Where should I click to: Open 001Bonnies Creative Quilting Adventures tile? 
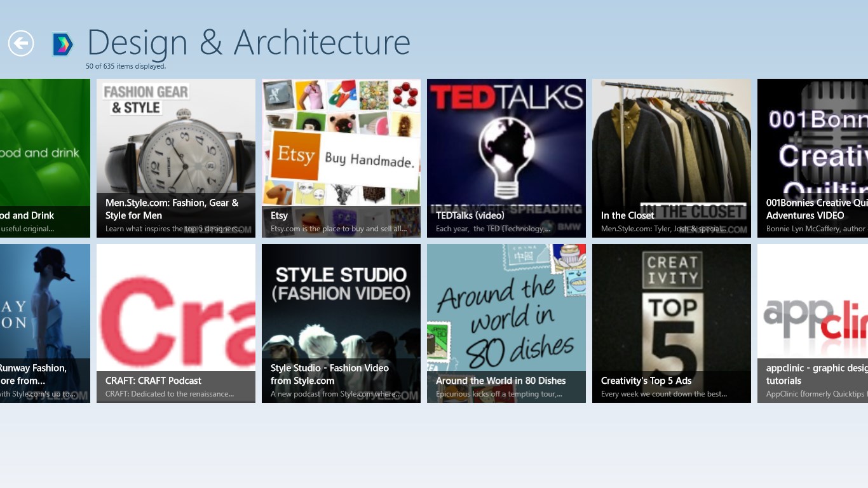point(813,158)
